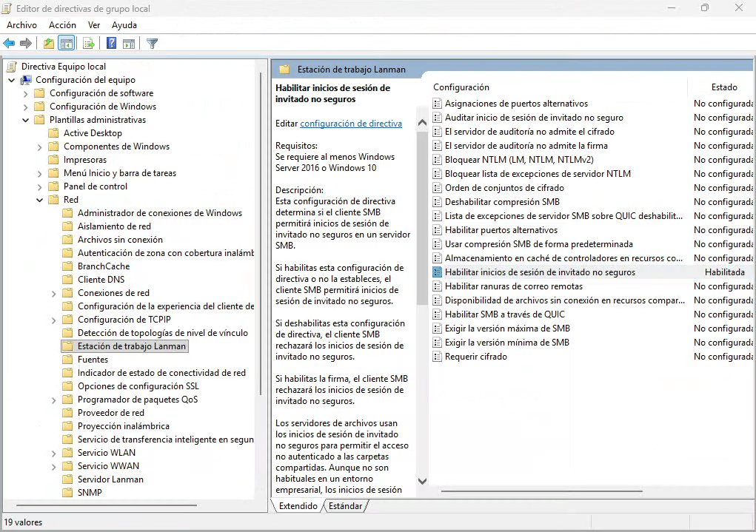This screenshot has width=756, height=532.
Task: Open Help via the question mark icon
Action: point(111,44)
